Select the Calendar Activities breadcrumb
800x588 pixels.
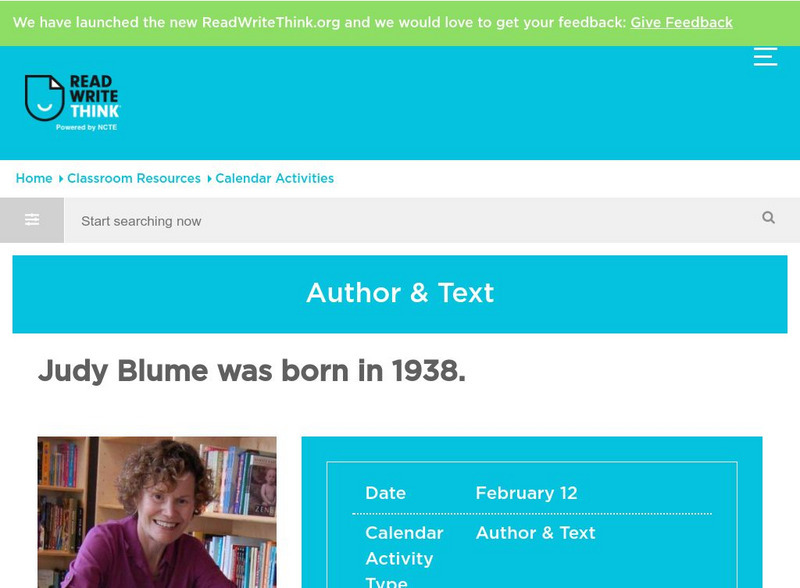[x=275, y=178]
